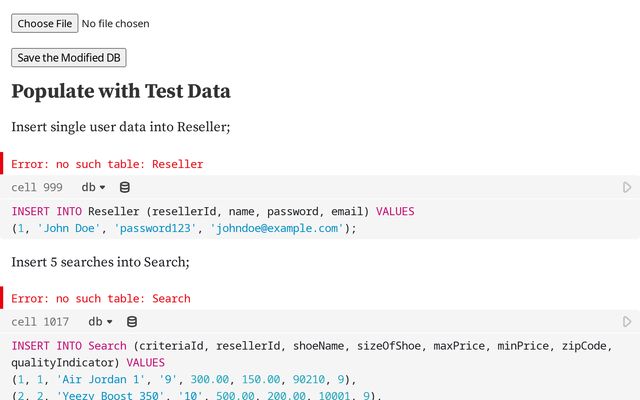Click the Populate with Test Data heading
This screenshot has height=400, width=640.
pos(121,91)
